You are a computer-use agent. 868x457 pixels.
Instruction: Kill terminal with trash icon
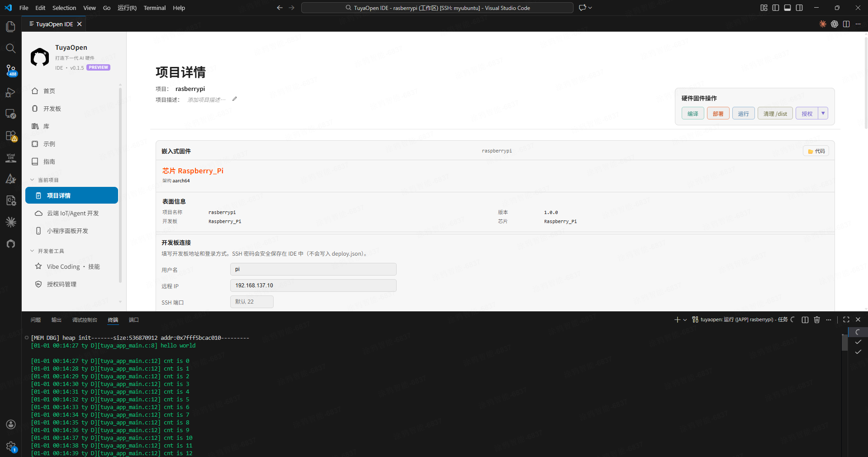817,319
